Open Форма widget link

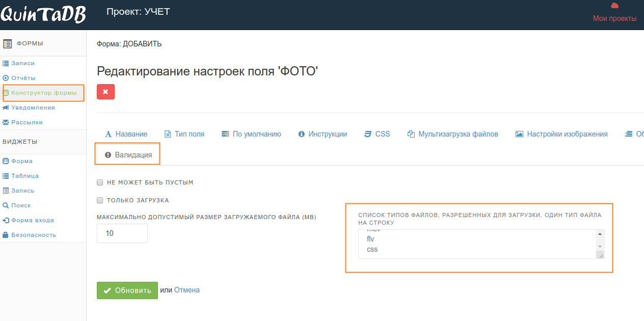[22, 161]
